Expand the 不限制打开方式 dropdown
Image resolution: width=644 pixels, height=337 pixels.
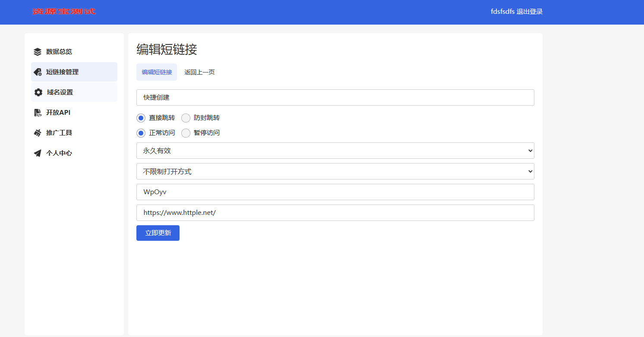(x=335, y=171)
